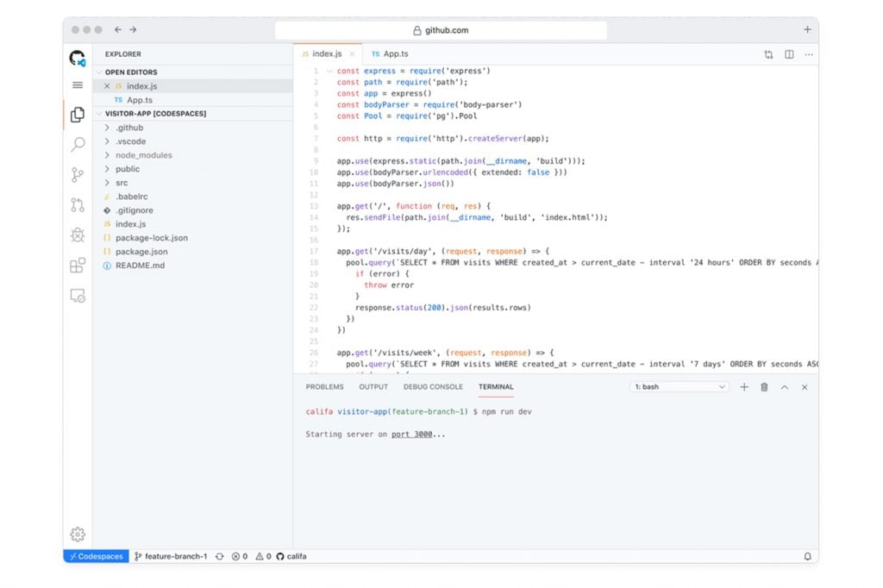Viewport: 883px width, 588px height.
Task: Expand the node_modules folder
Action: (192, 155)
